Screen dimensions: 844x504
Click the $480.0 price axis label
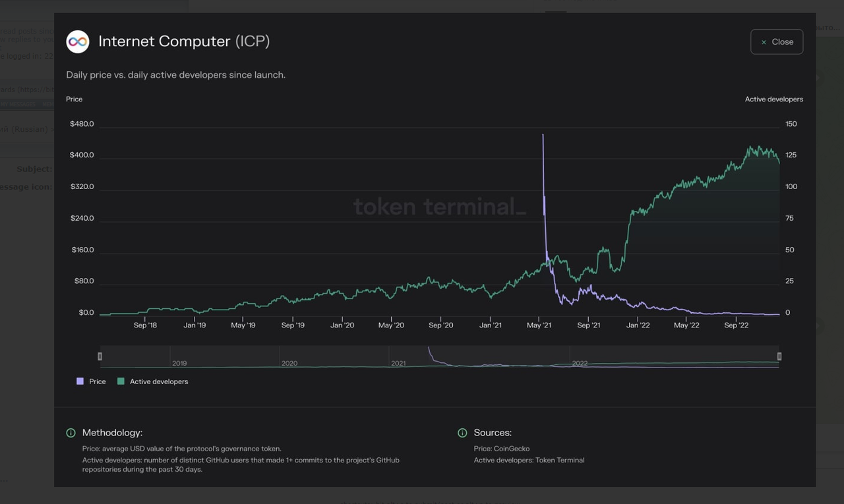82,124
